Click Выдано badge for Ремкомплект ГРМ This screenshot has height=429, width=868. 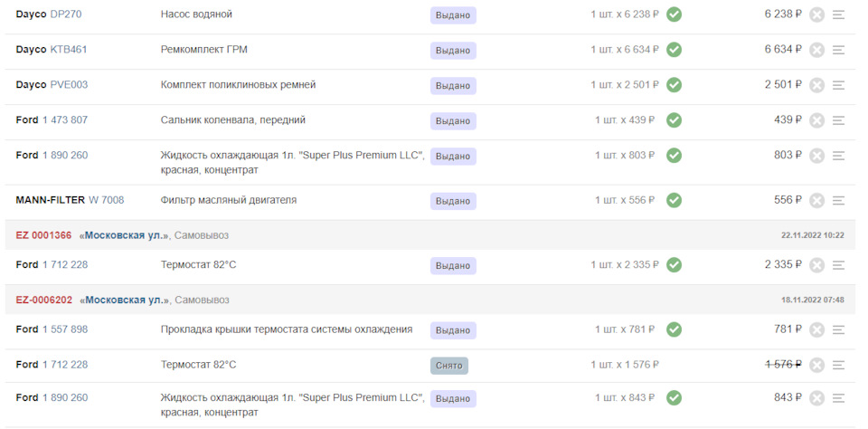453,51
